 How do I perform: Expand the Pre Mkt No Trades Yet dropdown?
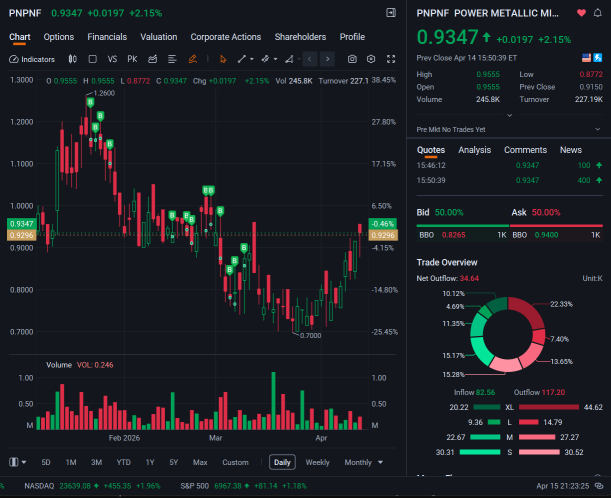coord(598,129)
